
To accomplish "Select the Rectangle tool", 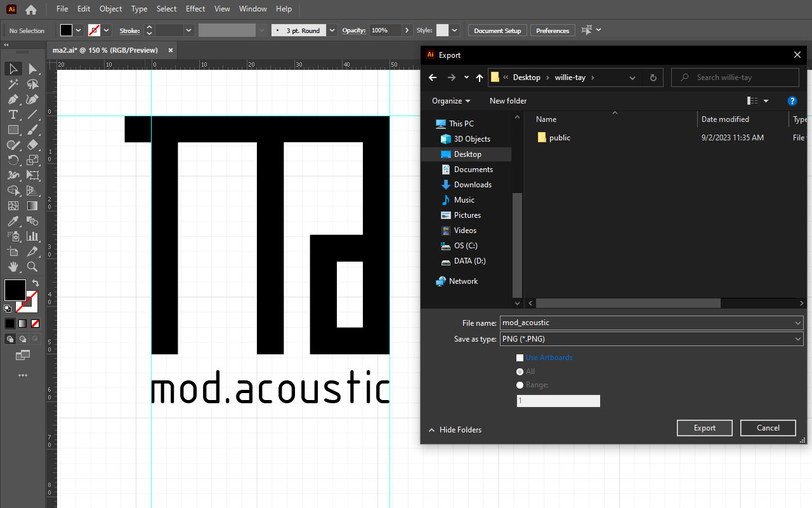I will [13, 130].
